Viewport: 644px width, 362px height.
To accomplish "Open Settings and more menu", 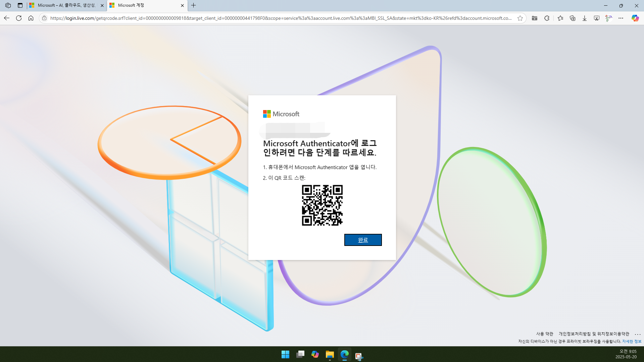I will pos(621,18).
